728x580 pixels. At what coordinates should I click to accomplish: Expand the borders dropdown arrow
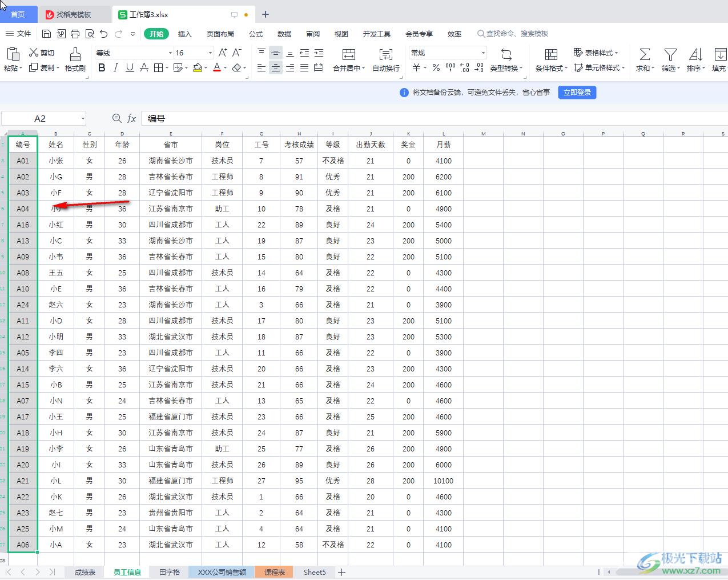[x=167, y=68]
